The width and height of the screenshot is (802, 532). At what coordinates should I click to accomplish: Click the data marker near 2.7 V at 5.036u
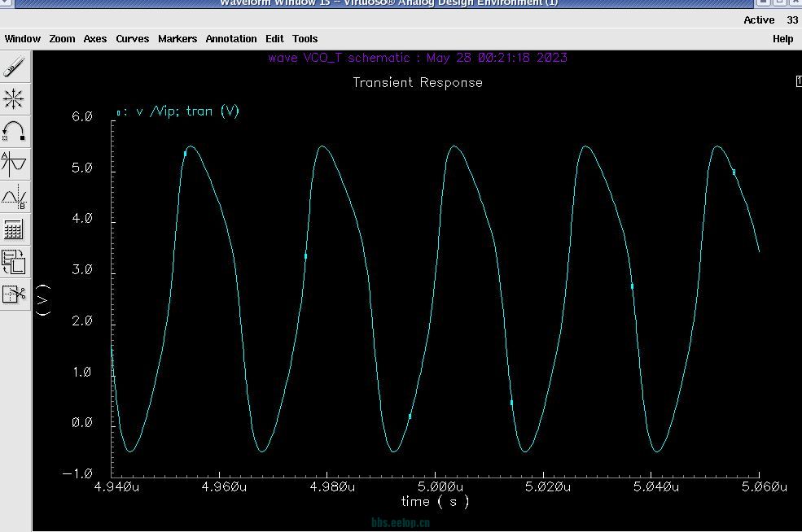click(632, 286)
